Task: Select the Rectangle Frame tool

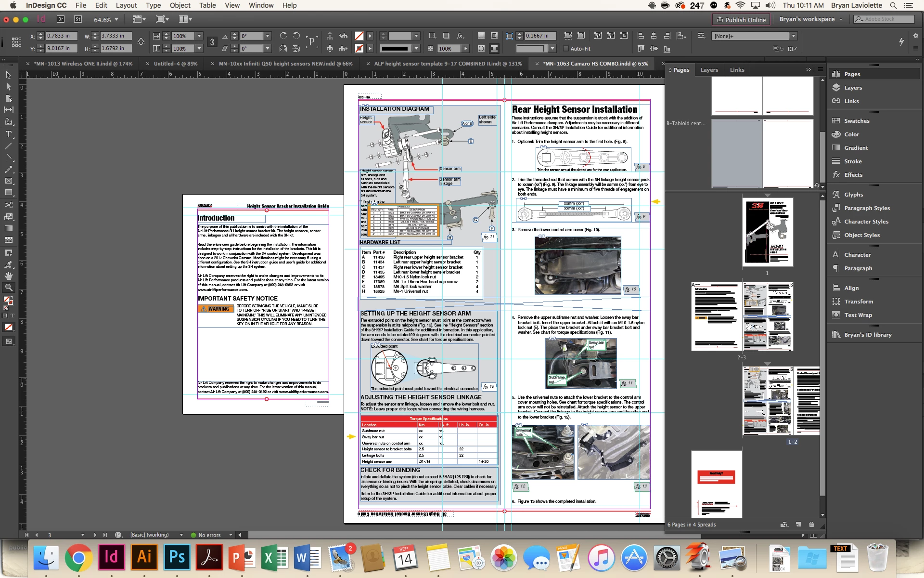Action: point(8,181)
